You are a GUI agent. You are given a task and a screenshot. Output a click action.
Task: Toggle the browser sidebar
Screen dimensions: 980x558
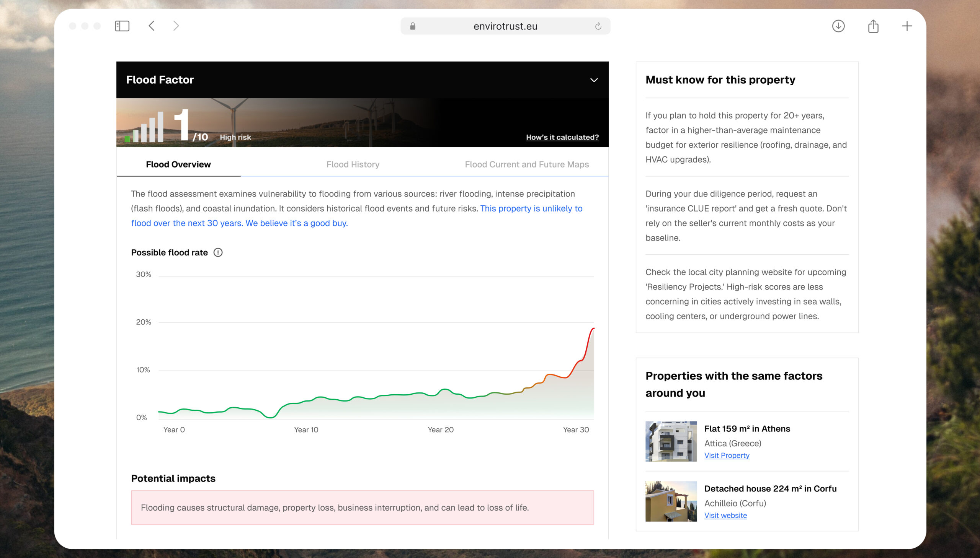[x=122, y=26]
